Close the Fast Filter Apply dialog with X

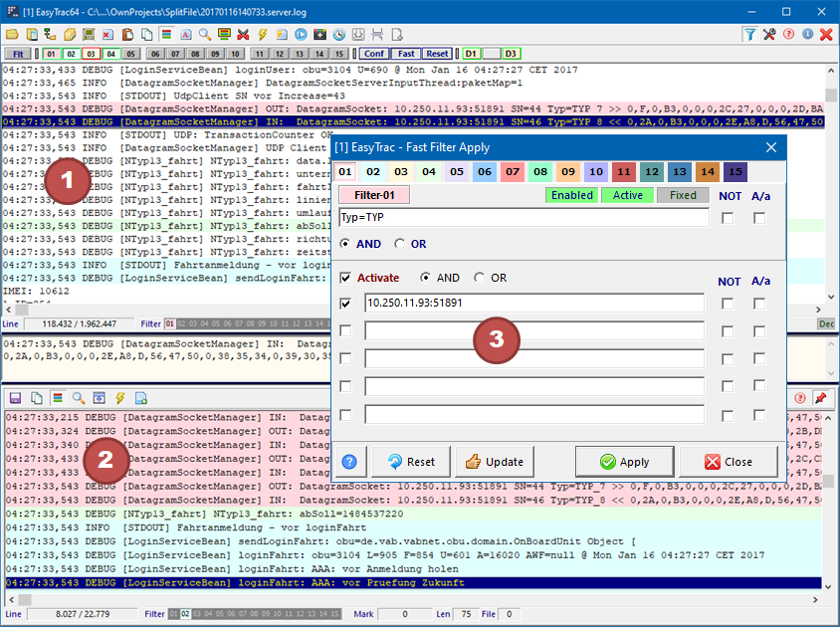pyautogui.click(x=771, y=147)
